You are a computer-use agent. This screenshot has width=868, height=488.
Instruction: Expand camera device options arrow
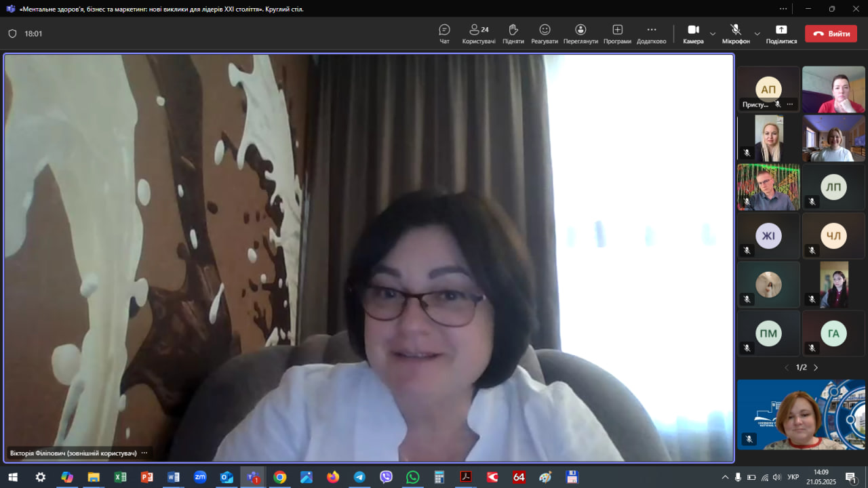coord(713,34)
